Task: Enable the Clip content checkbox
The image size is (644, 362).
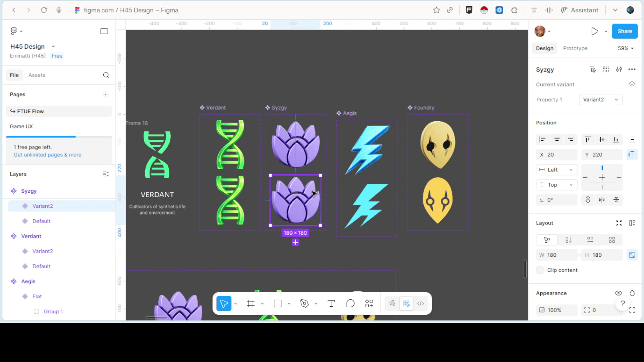Action: pyautogui.click(x=540, y=270)
